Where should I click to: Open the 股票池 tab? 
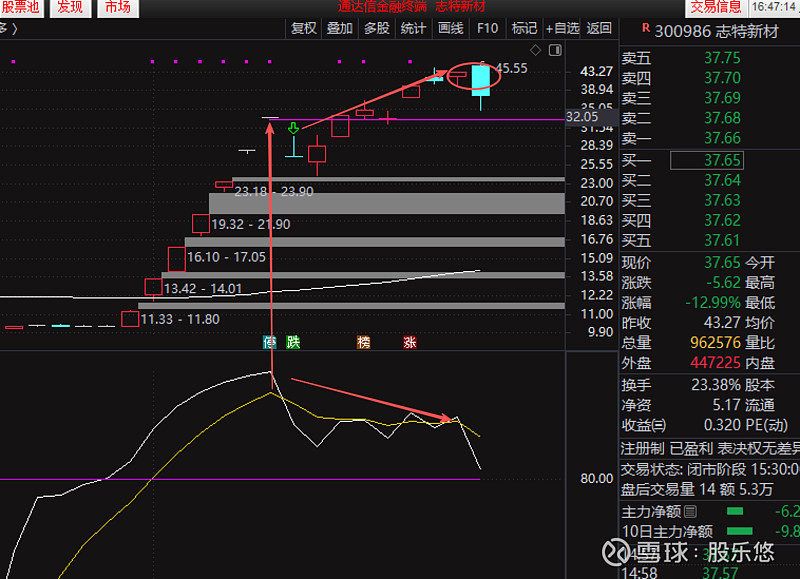click(20, 8)
